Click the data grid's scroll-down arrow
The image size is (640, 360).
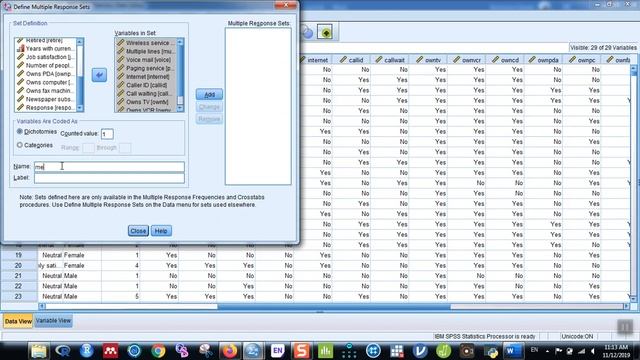click(x=634, y=299)
